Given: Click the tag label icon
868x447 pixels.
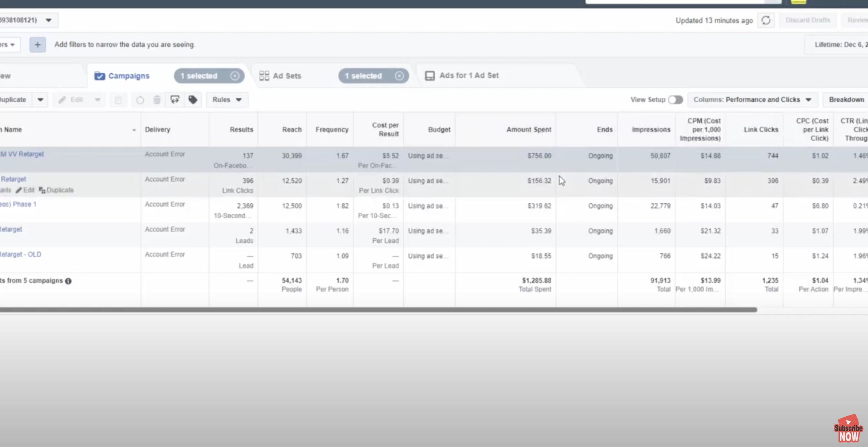Looking at the screenshot, I should [193, 100].
